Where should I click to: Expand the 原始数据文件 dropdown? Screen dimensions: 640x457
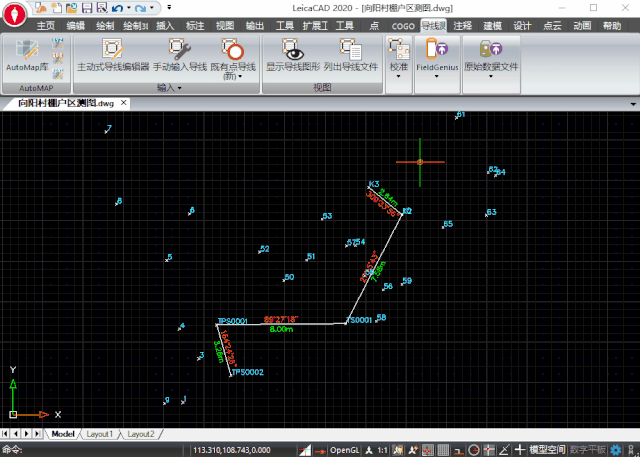click(490, 76)
